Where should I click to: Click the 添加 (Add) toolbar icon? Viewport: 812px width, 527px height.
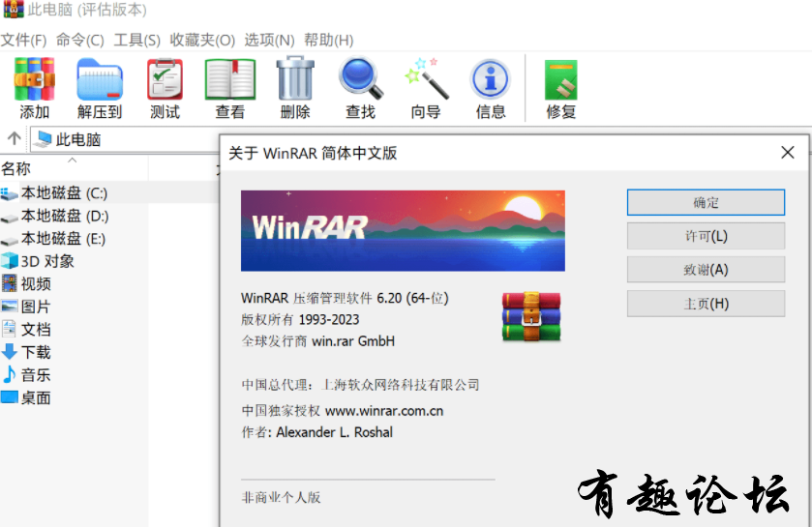34,78
